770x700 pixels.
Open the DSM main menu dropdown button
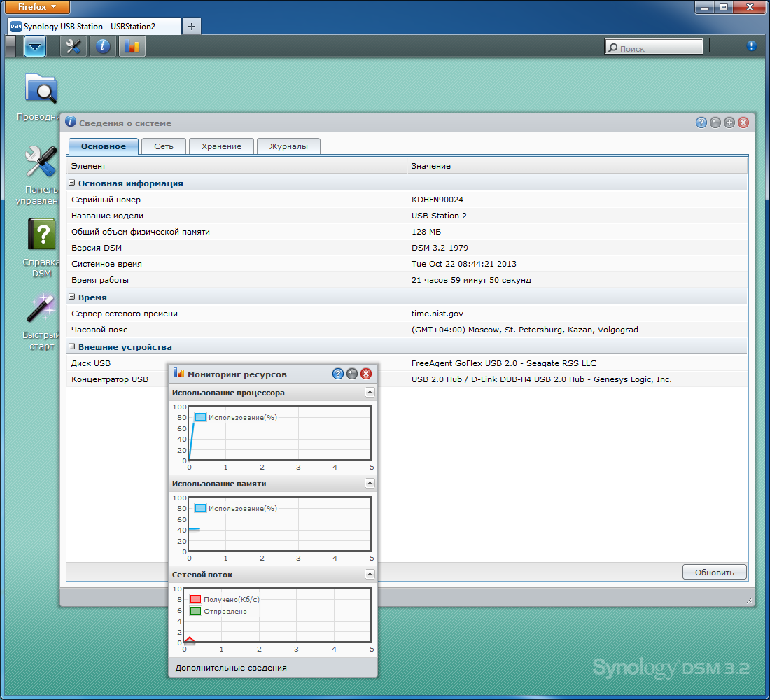click(35, 47)
